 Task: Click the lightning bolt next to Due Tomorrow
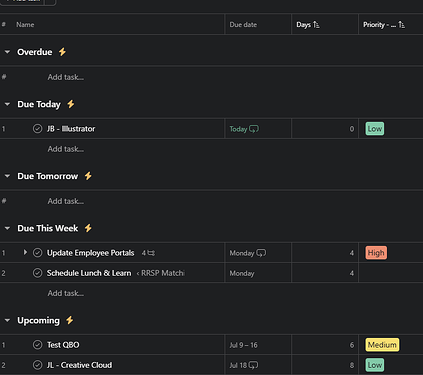[x=88, y=176]
